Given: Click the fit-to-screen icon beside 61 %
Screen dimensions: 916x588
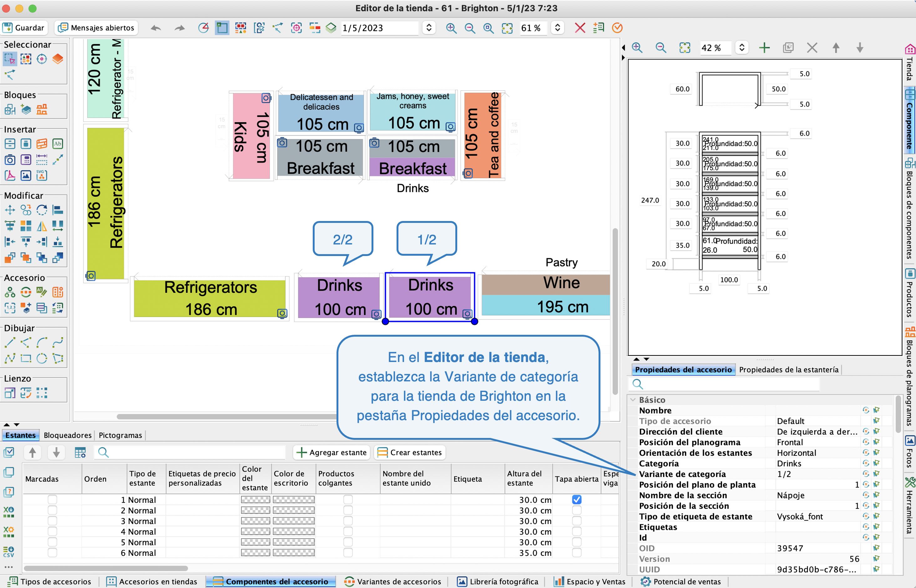Looking at the screenshot, I should click(x=507, y=28).
